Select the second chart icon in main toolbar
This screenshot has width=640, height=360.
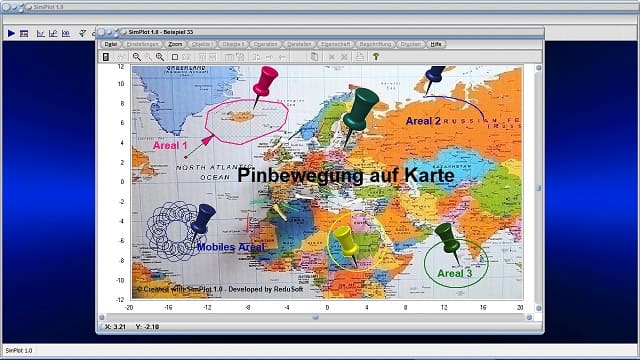[x=53, y=33]
